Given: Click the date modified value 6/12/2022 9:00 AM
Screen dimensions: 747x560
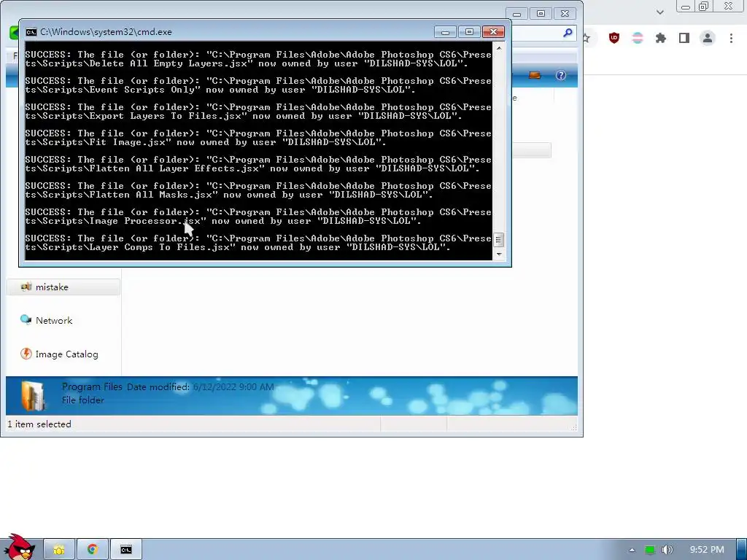Looking at the screenshot, I should 233,386.
